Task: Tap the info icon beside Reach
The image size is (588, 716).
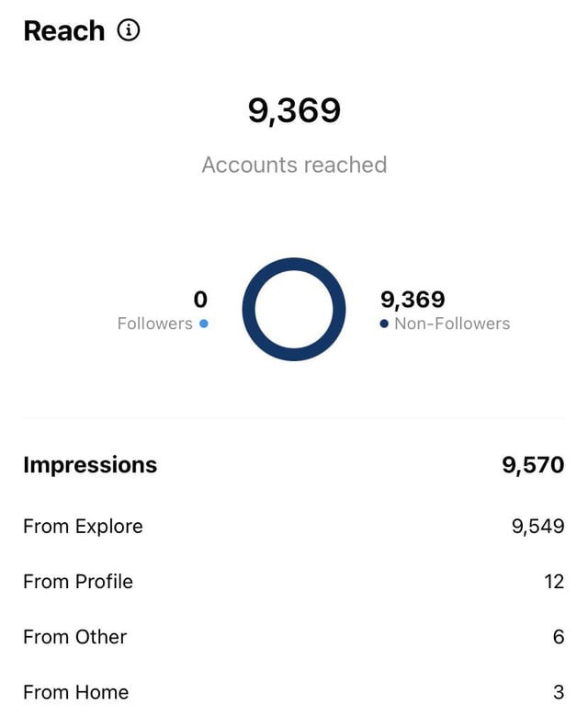Action: coord(130,30)
